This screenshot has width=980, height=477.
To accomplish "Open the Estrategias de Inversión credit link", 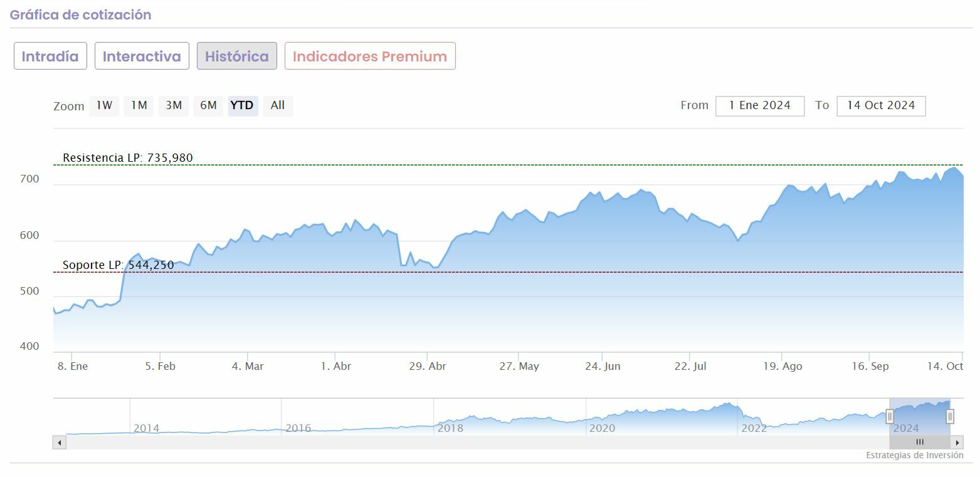I will 914,456.
